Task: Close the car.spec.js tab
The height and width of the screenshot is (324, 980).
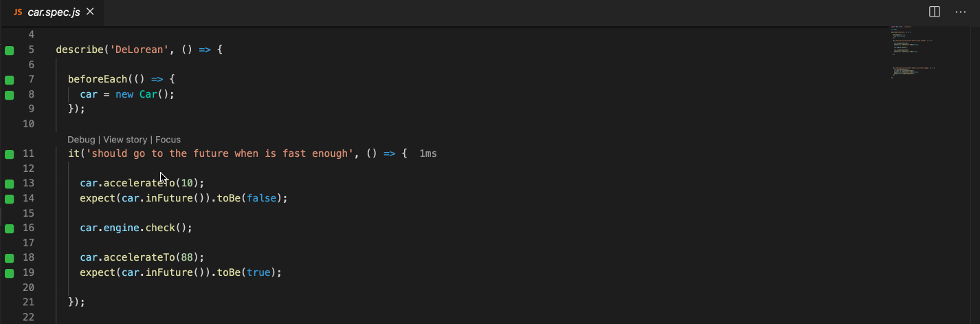Action: coord(90,12)
